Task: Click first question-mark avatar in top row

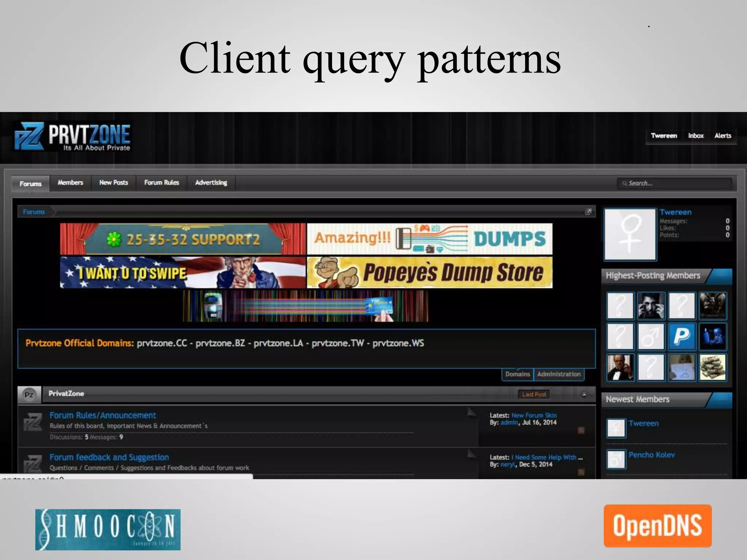Action: coord(620,306)
